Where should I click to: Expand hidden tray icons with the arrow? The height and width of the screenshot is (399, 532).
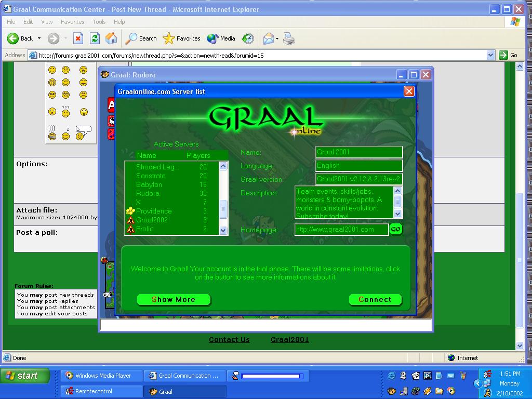coord(478,384)
